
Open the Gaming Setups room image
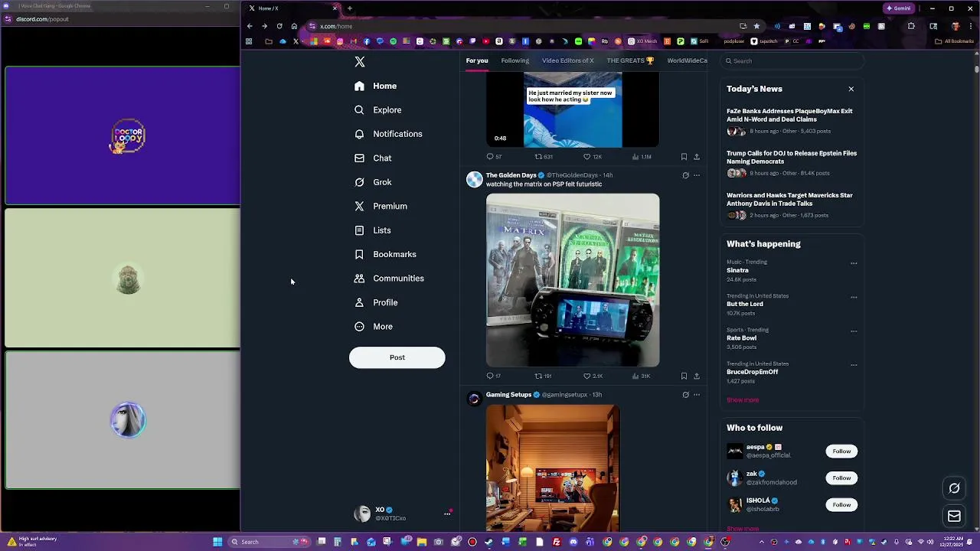553,468
